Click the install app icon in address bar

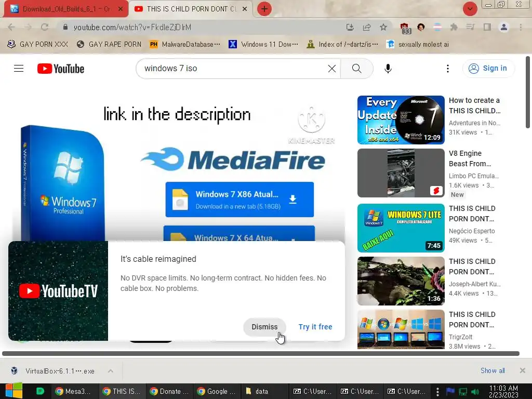[x=350, y=27]
